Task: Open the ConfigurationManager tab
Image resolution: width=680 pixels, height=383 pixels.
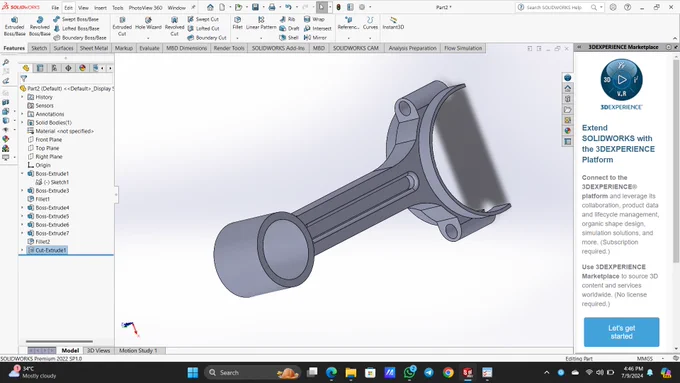Action: click(54, 68)
